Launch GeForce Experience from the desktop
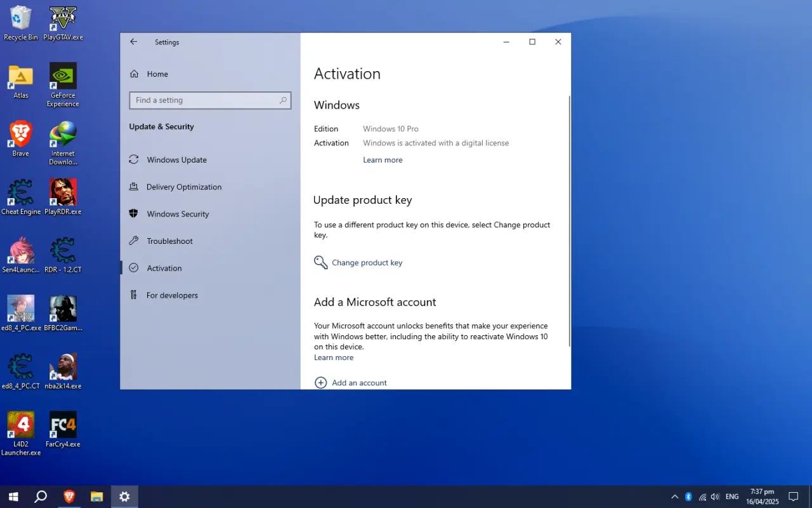812x508 pixels. pos(63,85)
